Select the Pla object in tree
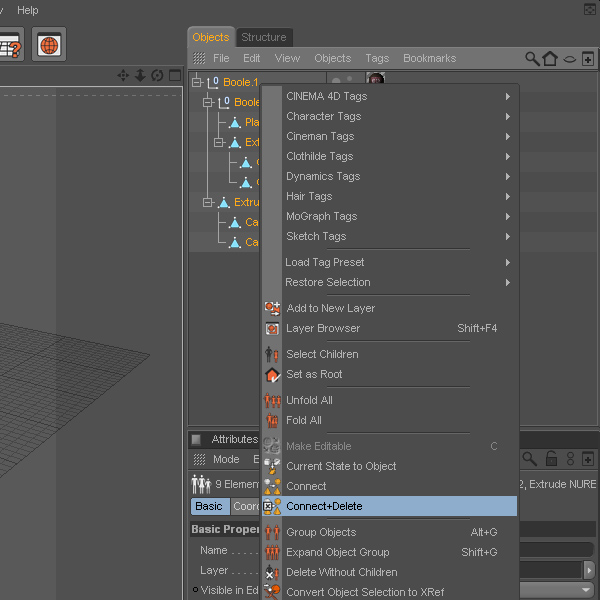600x600 pixels. [x=251, y=122]
